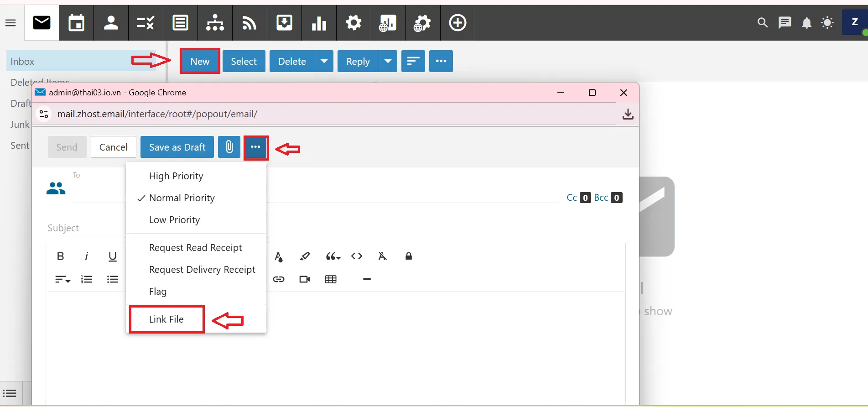Click the Save as Draft button

pos(177,147)
